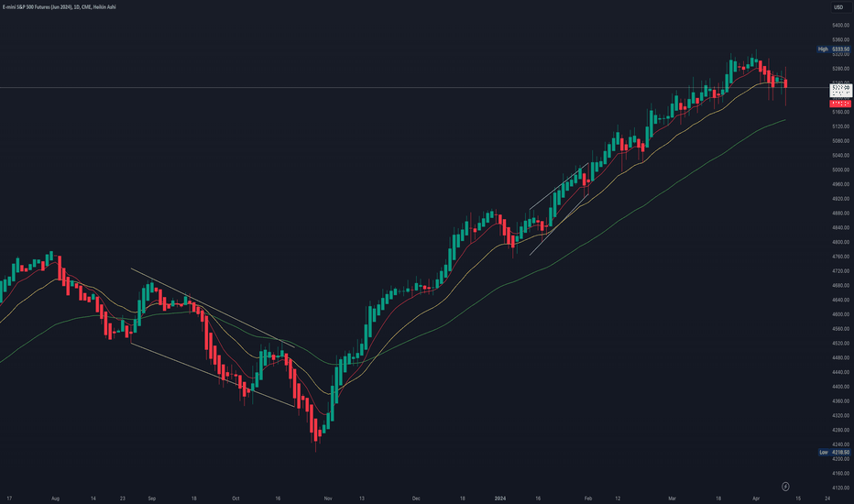Click the 4120.00 price axis label
The image size is (854, 504).
pos(840,488)
